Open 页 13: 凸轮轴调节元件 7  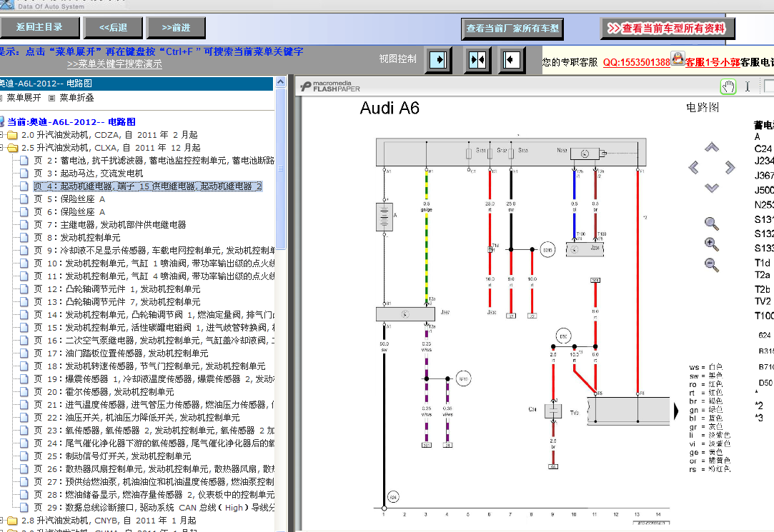pyautogui.click(x=117, y=302)
